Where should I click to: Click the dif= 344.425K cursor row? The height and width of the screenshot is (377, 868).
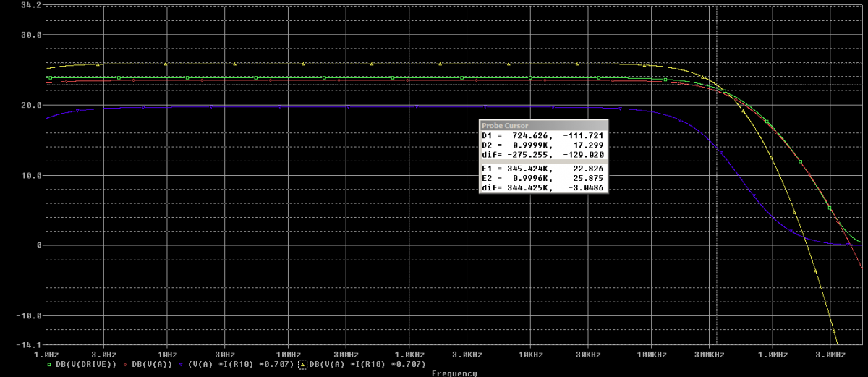click(543, 188)
